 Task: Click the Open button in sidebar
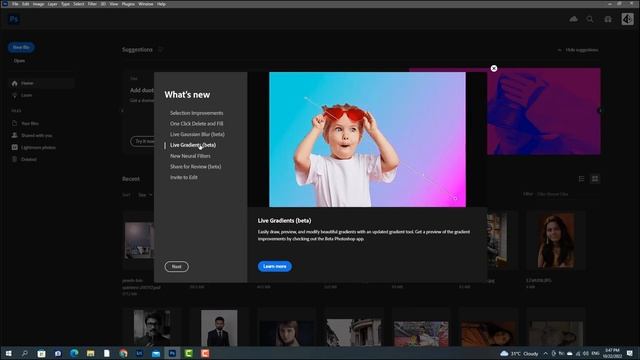[19, 61]
